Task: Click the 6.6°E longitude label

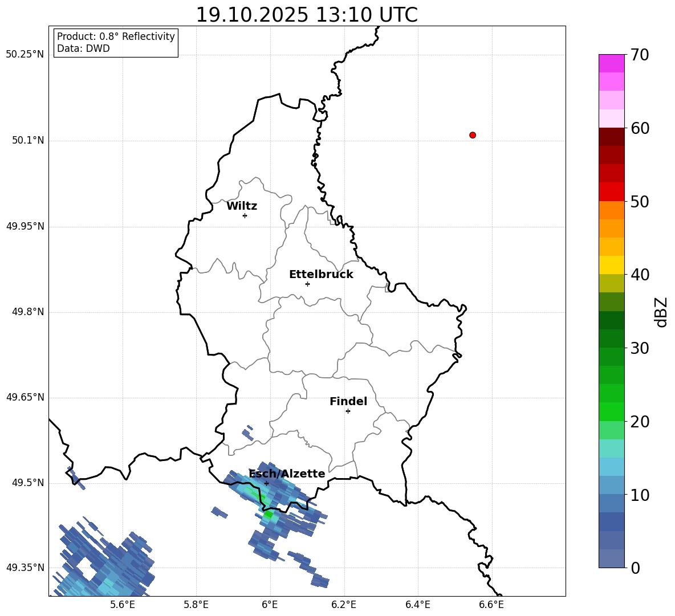Action: coord(491,605)
